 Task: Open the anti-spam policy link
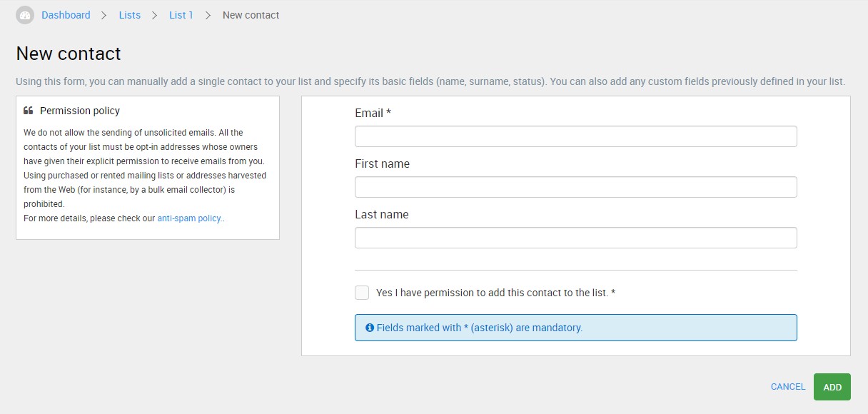tap(190, 218)
